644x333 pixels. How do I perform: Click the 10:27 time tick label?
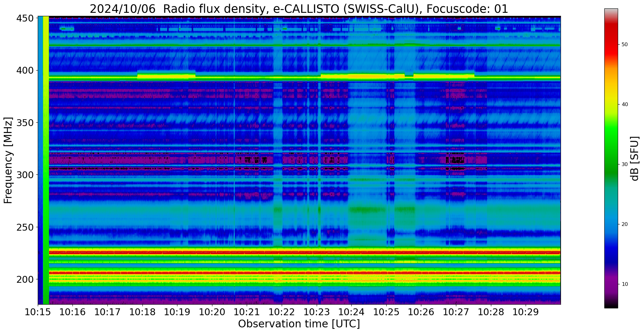(x=456, y=312)
